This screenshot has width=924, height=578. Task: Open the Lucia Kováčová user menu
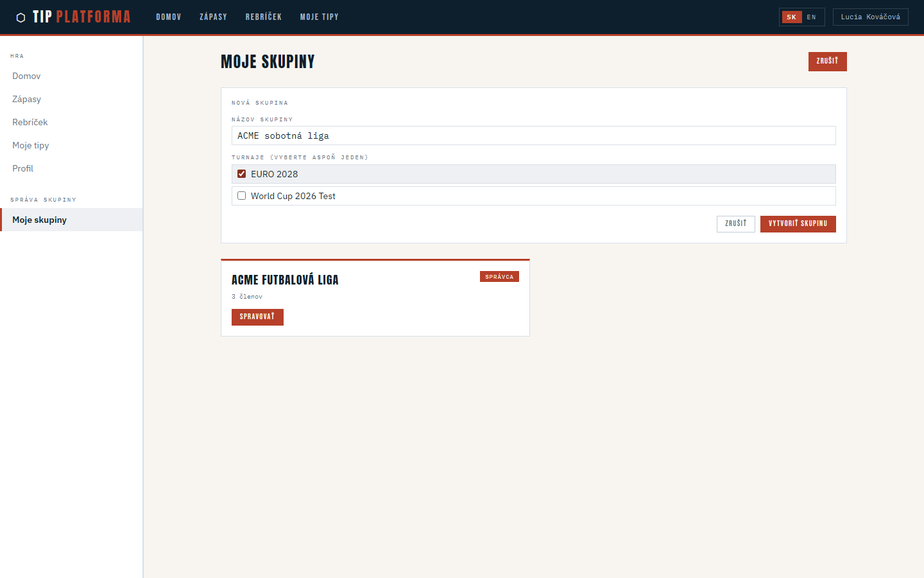click(870, 17)
